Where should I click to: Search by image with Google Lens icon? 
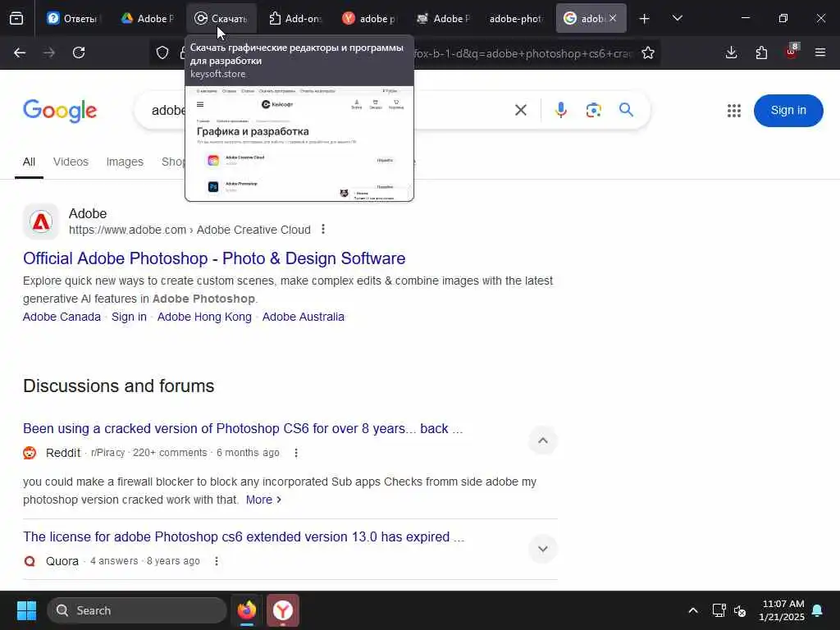point(594,111)
